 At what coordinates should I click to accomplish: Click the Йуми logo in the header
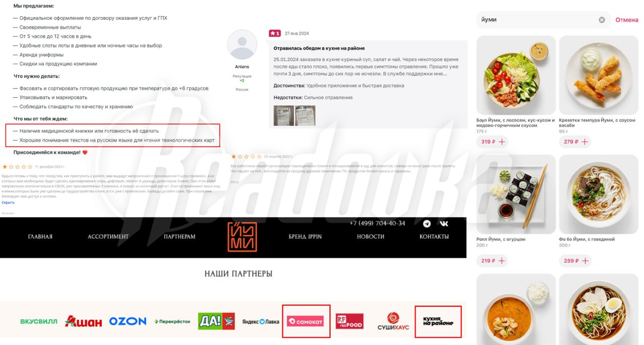(242, 237)
